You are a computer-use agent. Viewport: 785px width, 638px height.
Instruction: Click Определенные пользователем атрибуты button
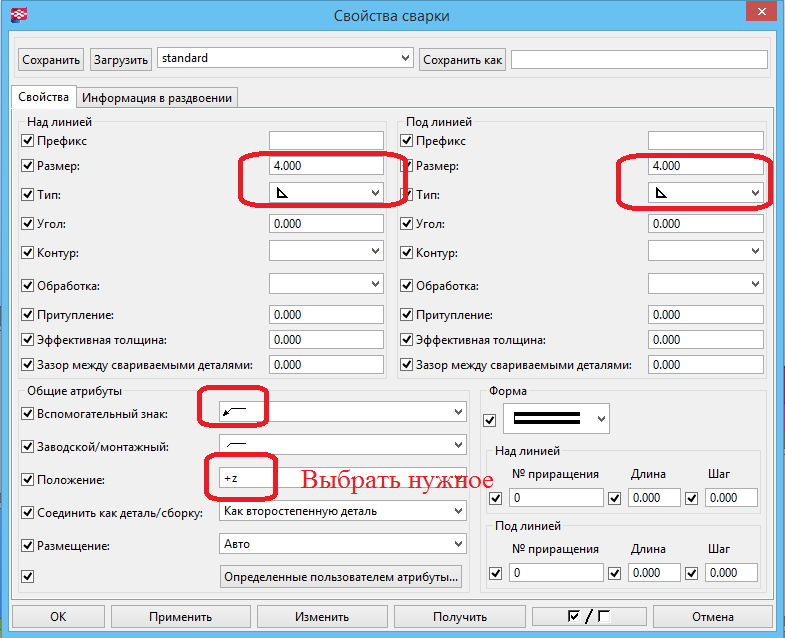(342, 576)
